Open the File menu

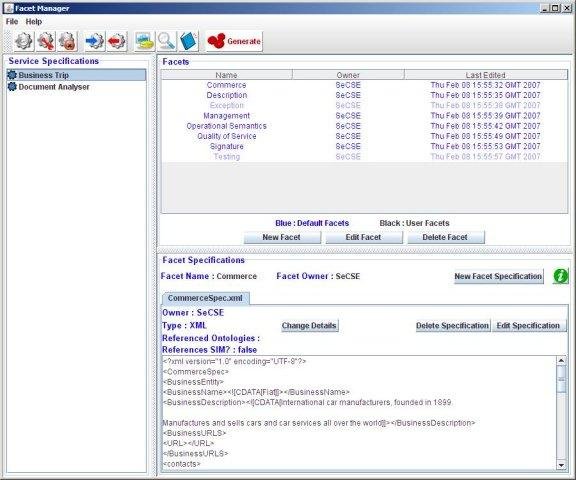[12, 22]
